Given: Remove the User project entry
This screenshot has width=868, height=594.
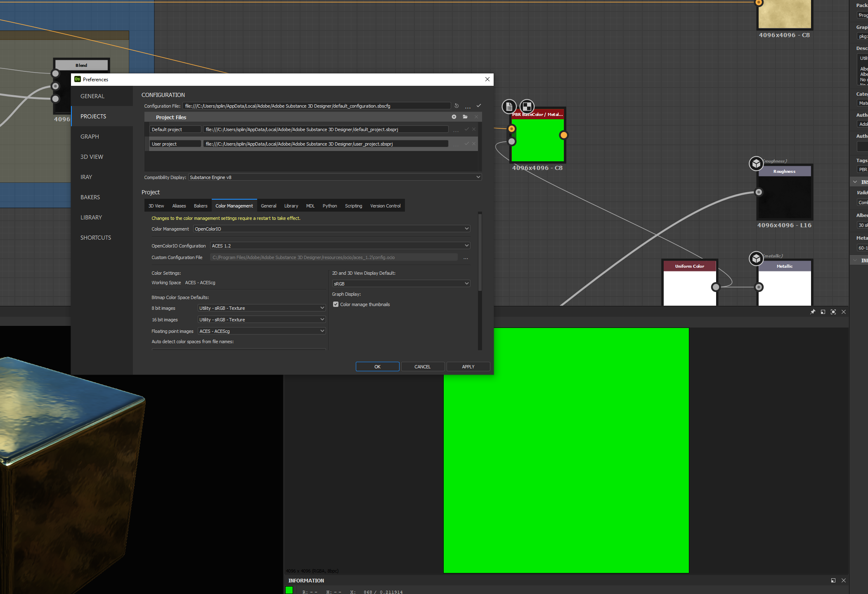Looking at the screenshot, I should click(473, 144).
